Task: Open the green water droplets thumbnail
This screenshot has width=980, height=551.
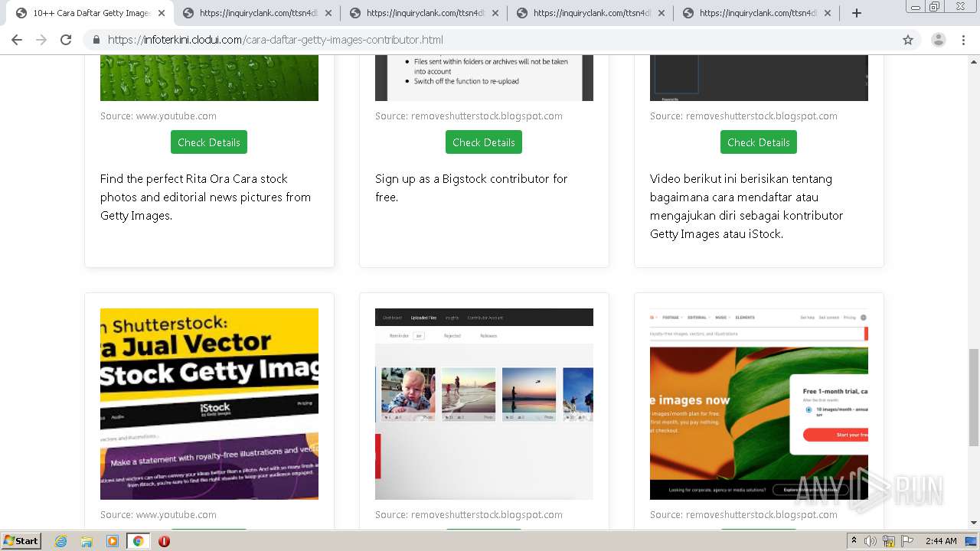Action: [x=209, y=78]
